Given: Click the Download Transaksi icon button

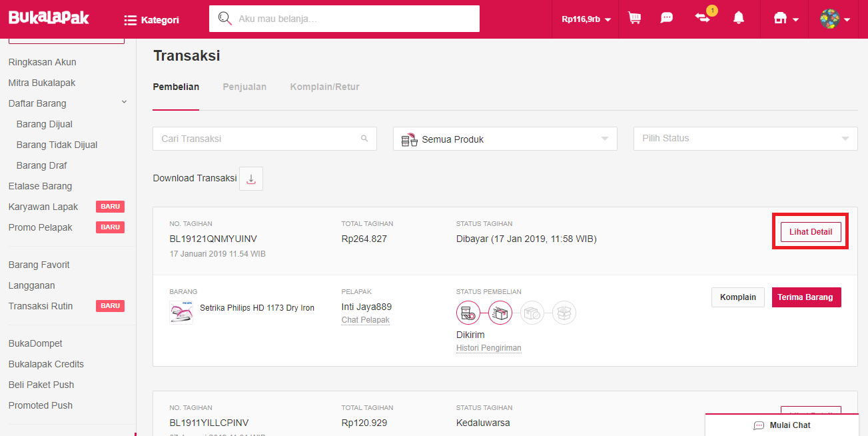Looking at the screenshot, I should [251, 179].
